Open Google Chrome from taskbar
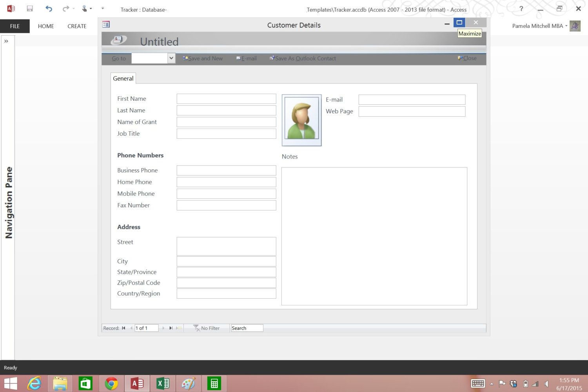This screenshot has height=392, width=588. pos(111,383)
